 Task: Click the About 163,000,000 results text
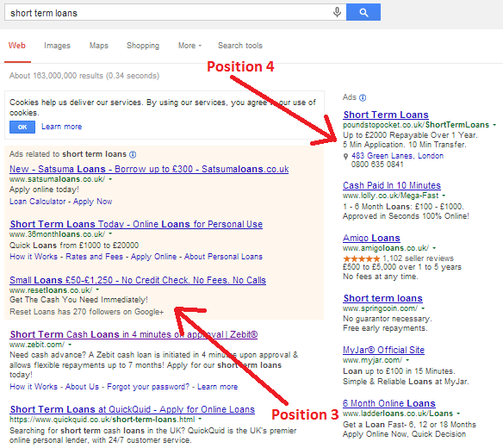84,76
